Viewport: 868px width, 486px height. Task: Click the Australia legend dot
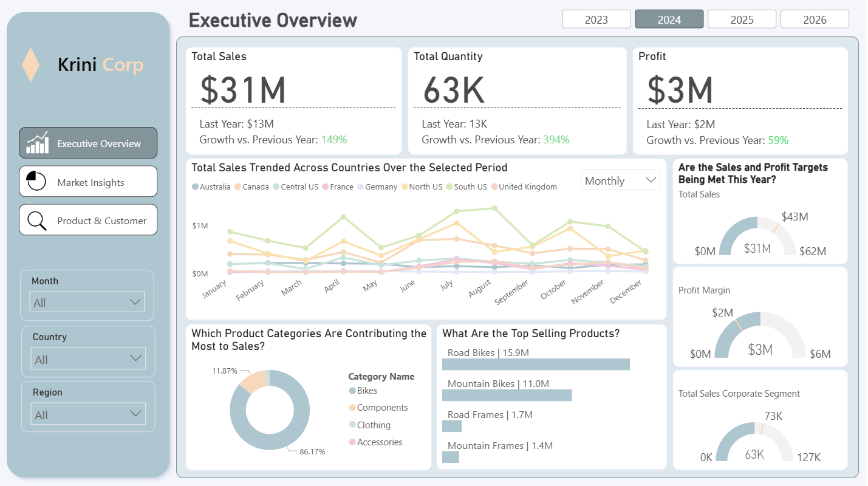tap(195, 187)
